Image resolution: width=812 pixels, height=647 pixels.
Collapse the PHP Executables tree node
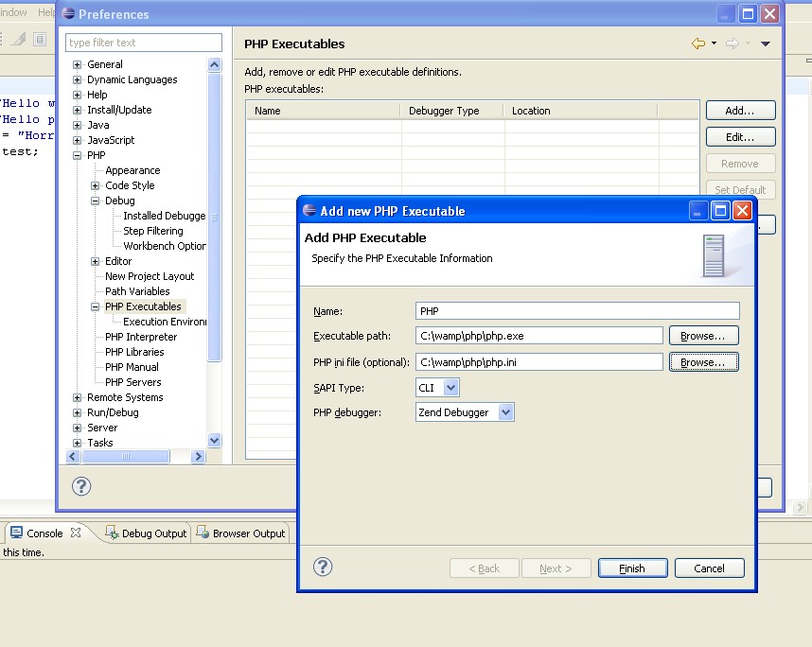pyautogui.click(x=96, y=306)
